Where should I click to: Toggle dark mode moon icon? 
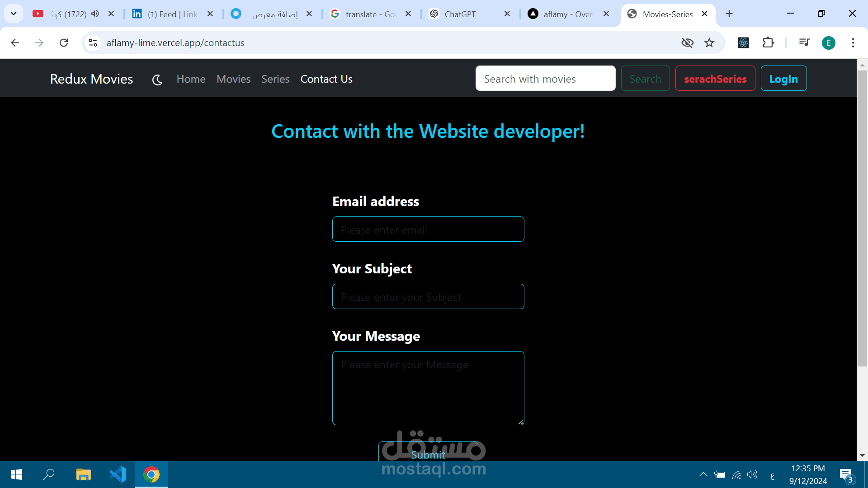click(157, 80)
